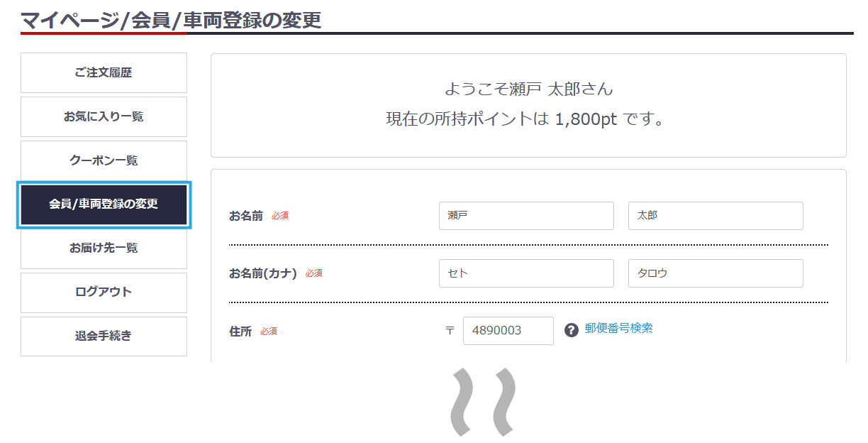Screen dimensions: 868x443
Task: Click the kana last name field セト
Action: (526, 273)
